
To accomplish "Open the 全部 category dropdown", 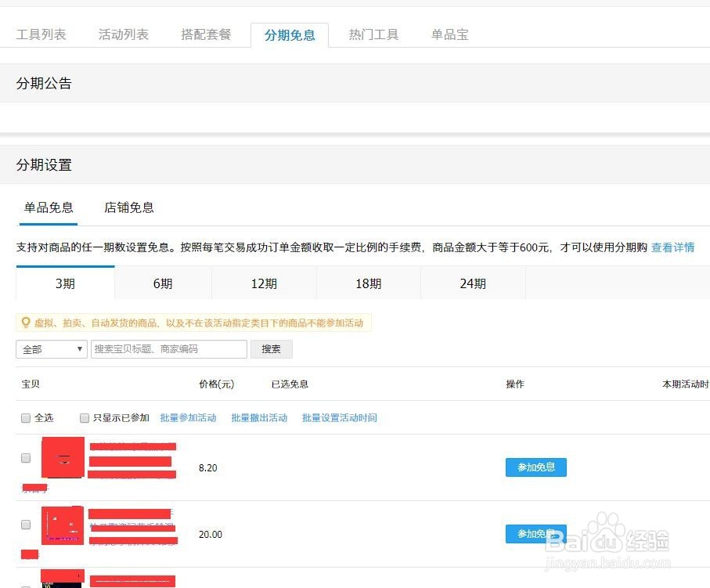I will tap(51, 349).
